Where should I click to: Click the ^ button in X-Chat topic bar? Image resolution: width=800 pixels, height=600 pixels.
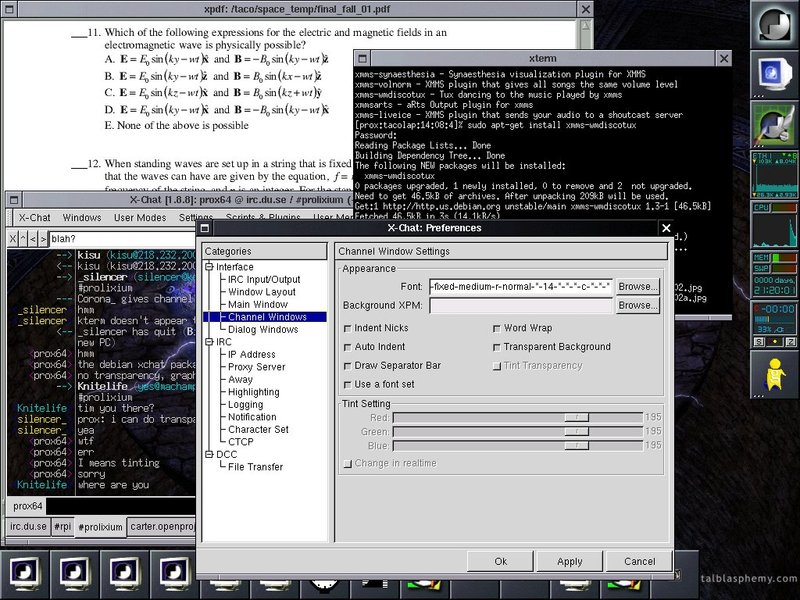tap(23, 238)
